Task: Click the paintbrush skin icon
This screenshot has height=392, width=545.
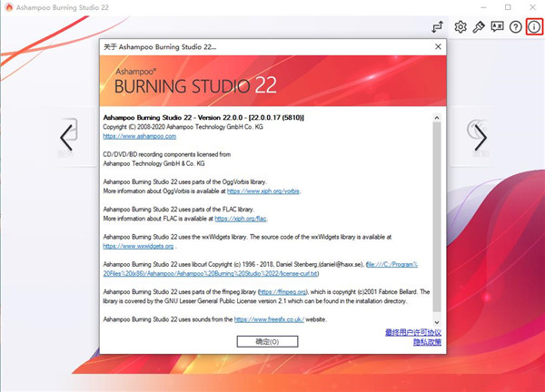Action: click(479, 27)
